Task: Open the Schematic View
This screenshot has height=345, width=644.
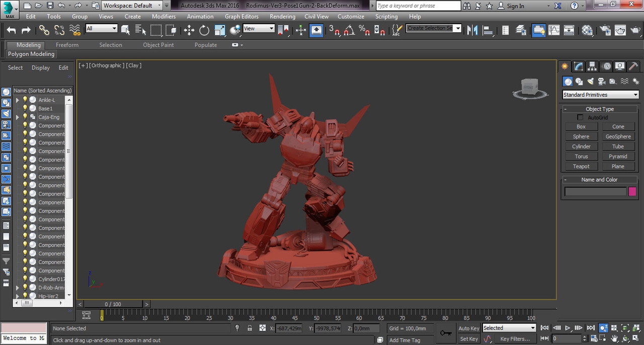Action: pos(569,30)
